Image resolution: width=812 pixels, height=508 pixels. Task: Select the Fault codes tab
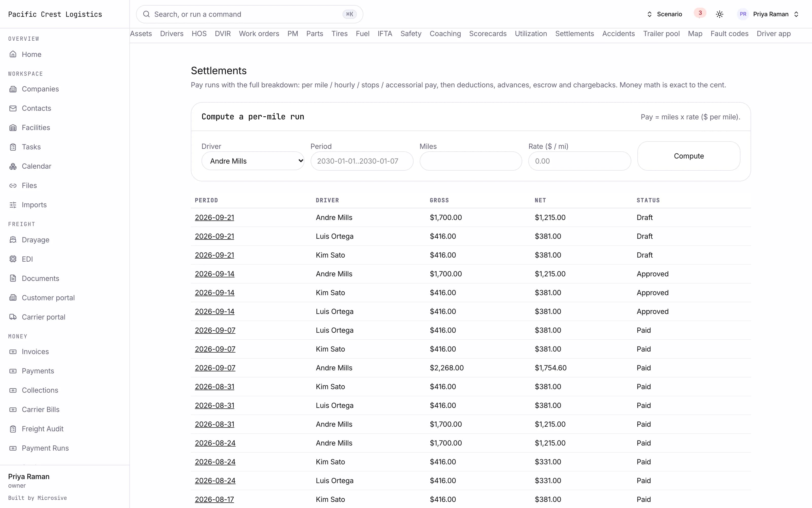coord(730,34)
